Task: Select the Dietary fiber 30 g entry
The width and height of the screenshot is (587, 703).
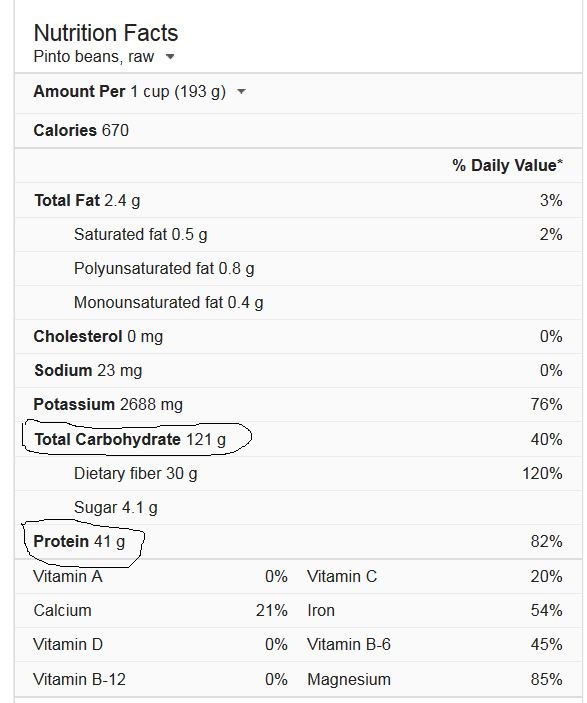Action: (135, 473)
